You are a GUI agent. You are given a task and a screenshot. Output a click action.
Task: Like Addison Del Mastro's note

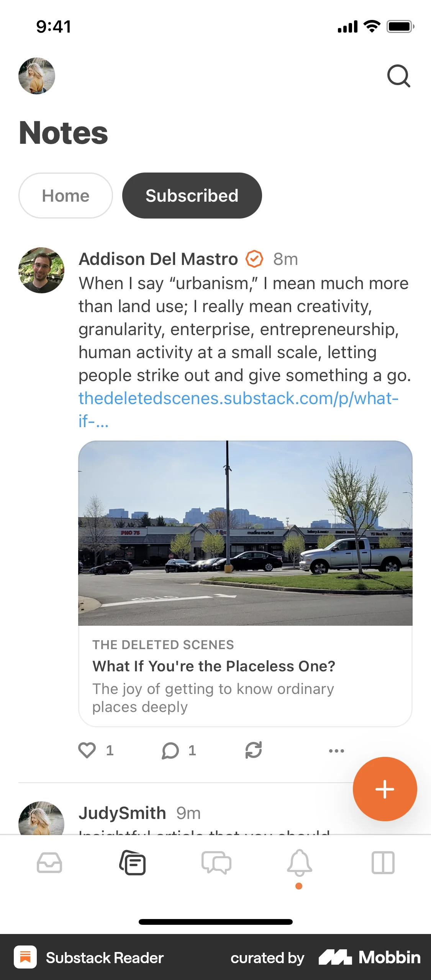tap(87, 750)
